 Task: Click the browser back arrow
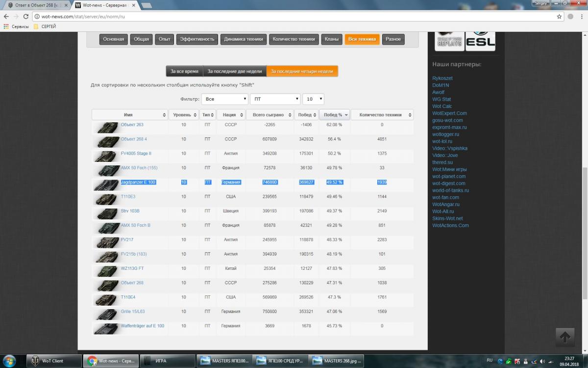click(x=6, y=16)
